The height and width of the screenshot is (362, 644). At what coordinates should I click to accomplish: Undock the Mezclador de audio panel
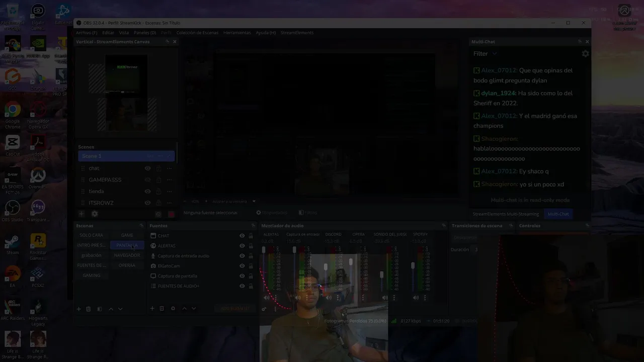(443, 226)
